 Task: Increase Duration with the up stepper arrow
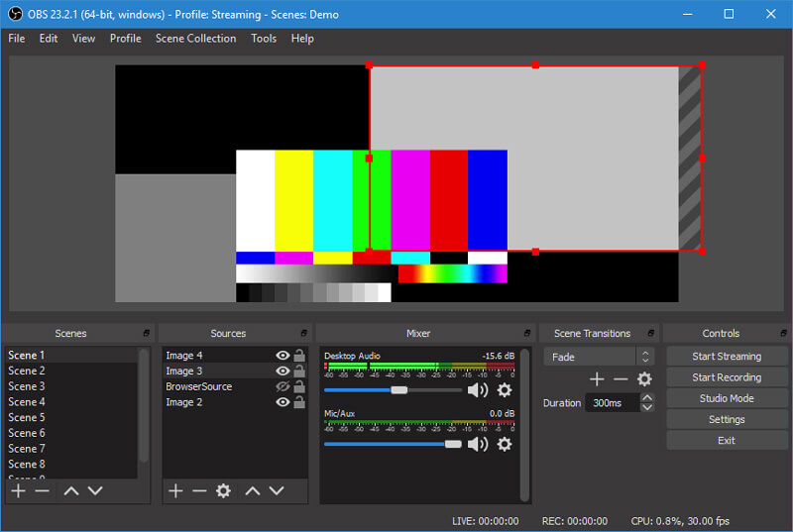[647, 398]
